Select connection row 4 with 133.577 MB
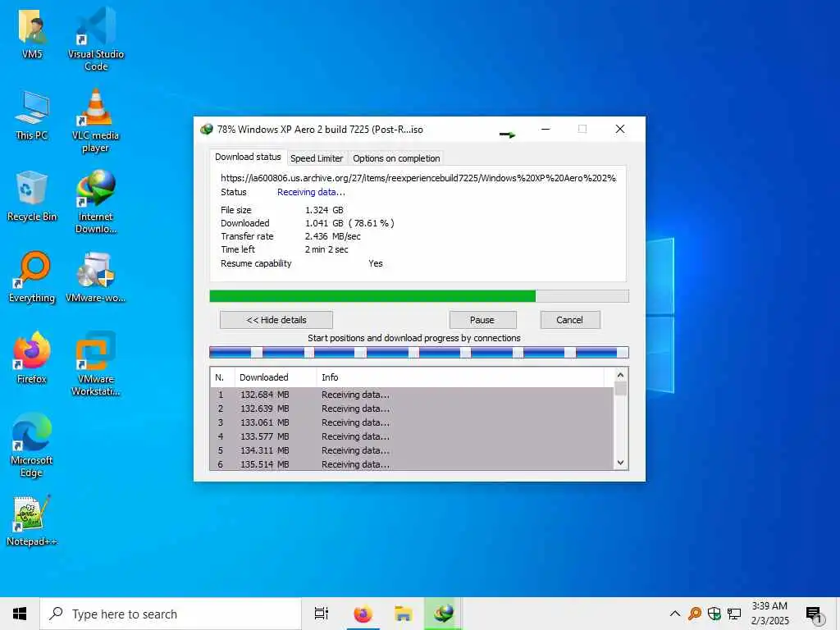This screenshot has height=630, width=840. tap(412, 436)
